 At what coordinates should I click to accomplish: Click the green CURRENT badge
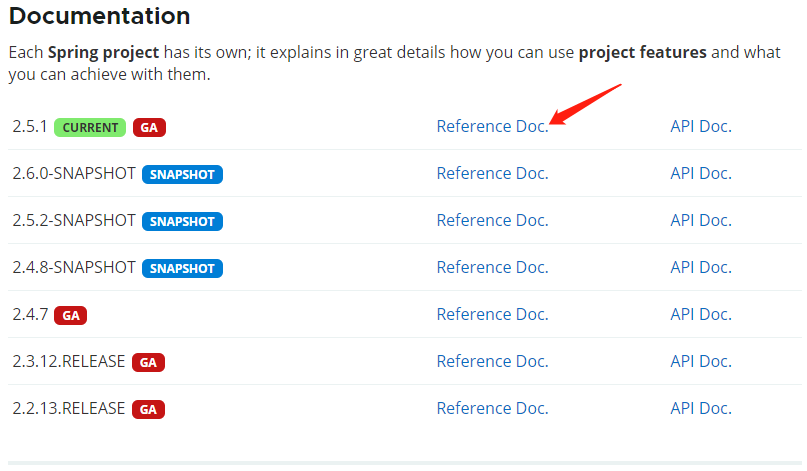point(90,128)
